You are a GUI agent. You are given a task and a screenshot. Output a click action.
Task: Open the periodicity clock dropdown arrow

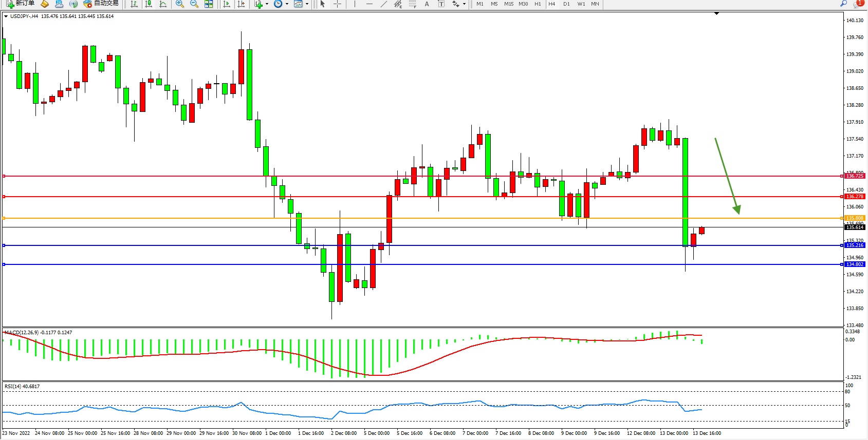287,4
